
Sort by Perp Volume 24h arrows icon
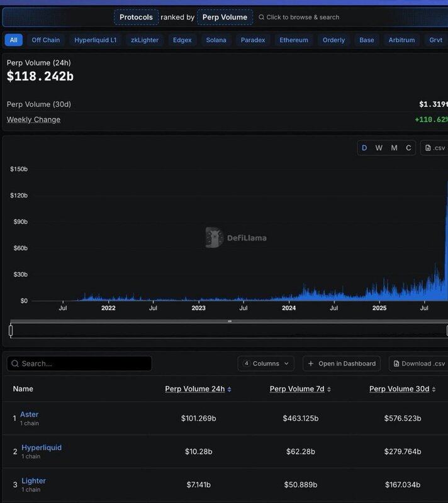(230, 389)
